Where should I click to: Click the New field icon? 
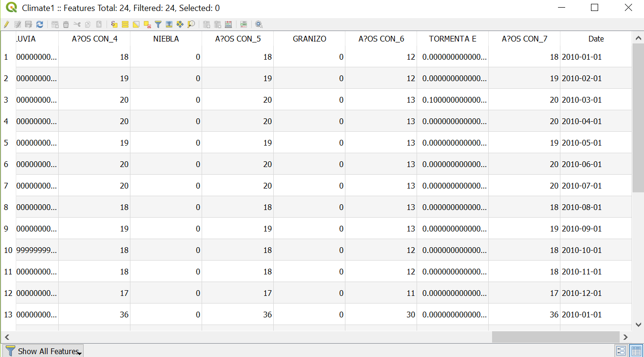(206, 24)
